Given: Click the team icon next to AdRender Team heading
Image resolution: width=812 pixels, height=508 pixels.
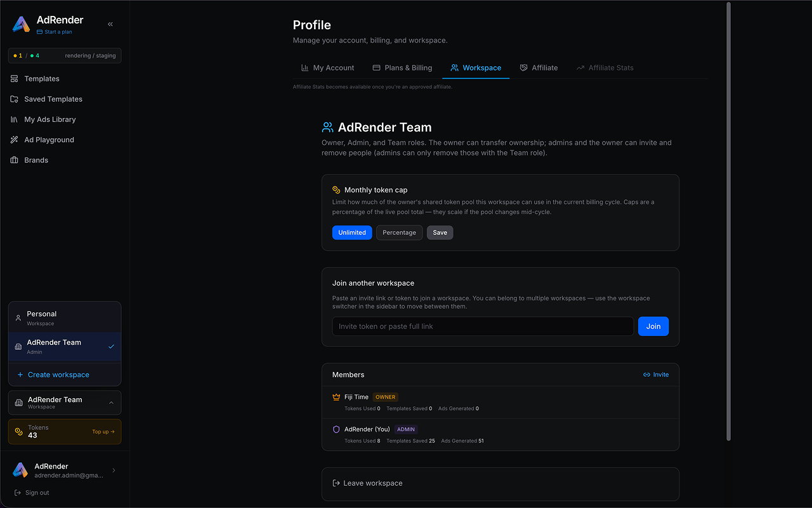Looking at the screenshot, I should coord(327,128).
